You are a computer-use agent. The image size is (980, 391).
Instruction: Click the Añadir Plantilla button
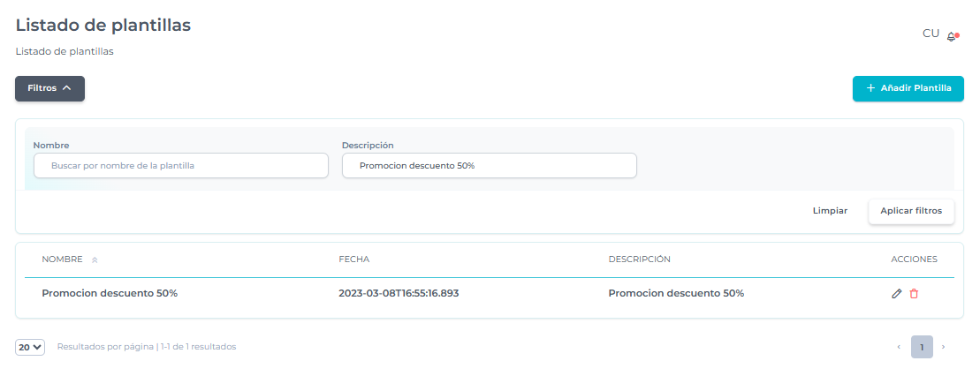pos(908,88)
